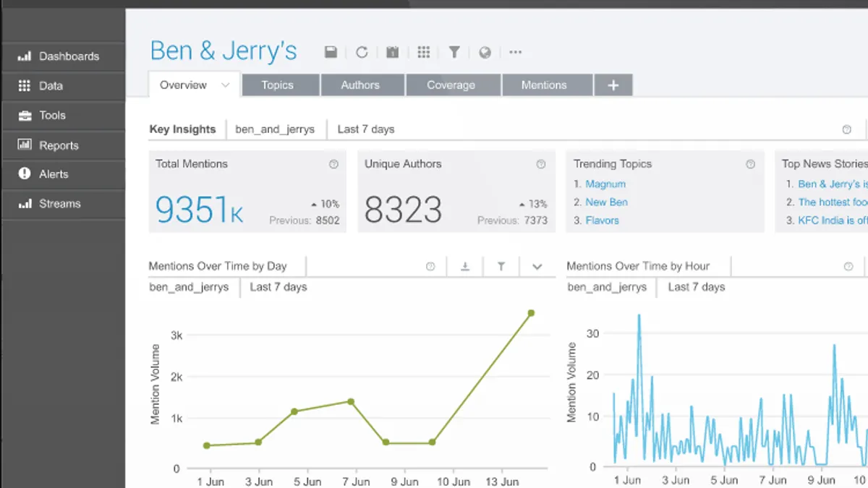This screenshot has width=868, height=488.
Task: Expand chevron on Mentions by Day chart
Action: [x=537, y=267]
